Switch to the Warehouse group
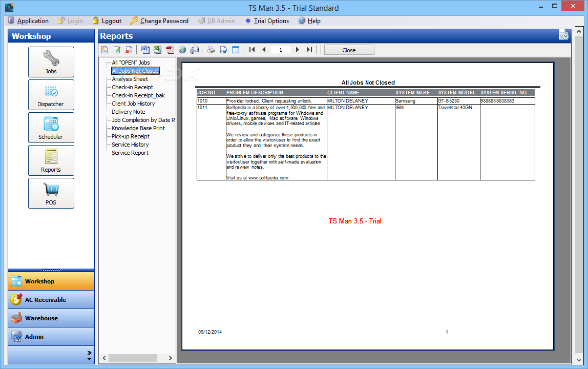This screenshot has height=369, width=588. (x=51, y=318)
